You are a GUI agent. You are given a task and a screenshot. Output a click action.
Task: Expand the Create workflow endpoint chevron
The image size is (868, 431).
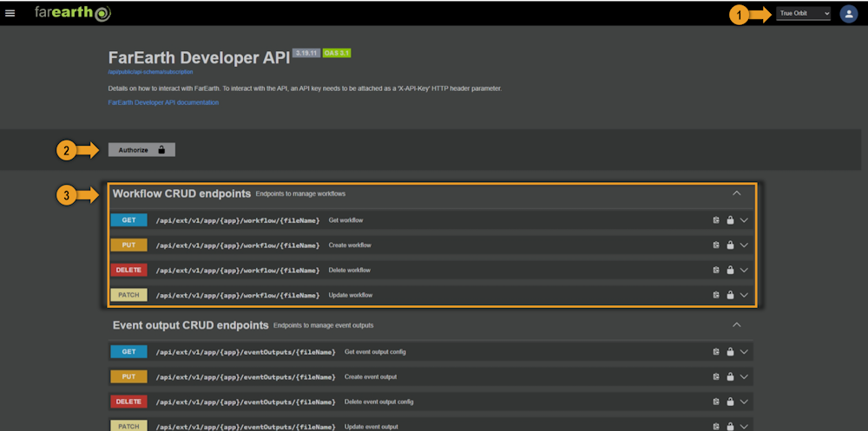pyautogui.click(x=744, y=245)
